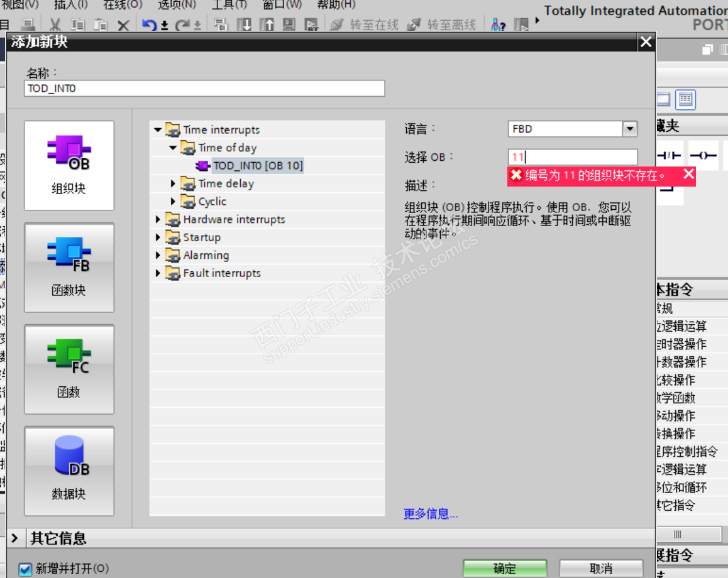Collapse the Time interrupts folder
728x578 pixels.
pos(158,130)
